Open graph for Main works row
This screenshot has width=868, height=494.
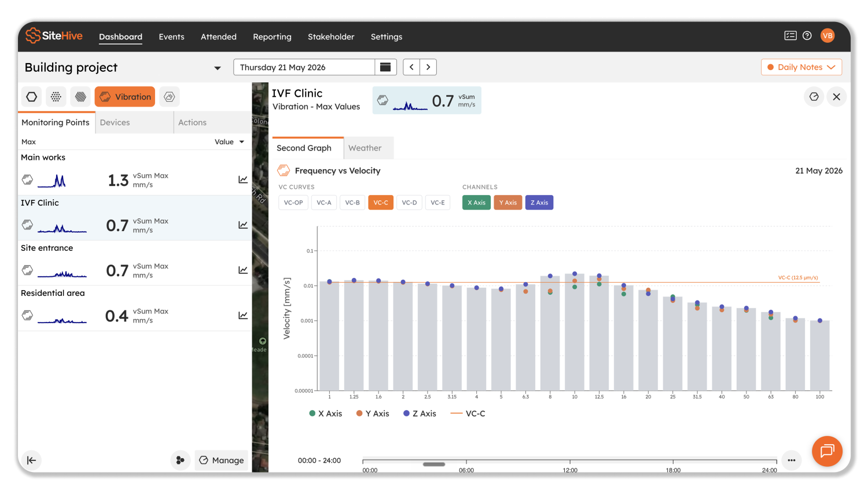(243, 180)
